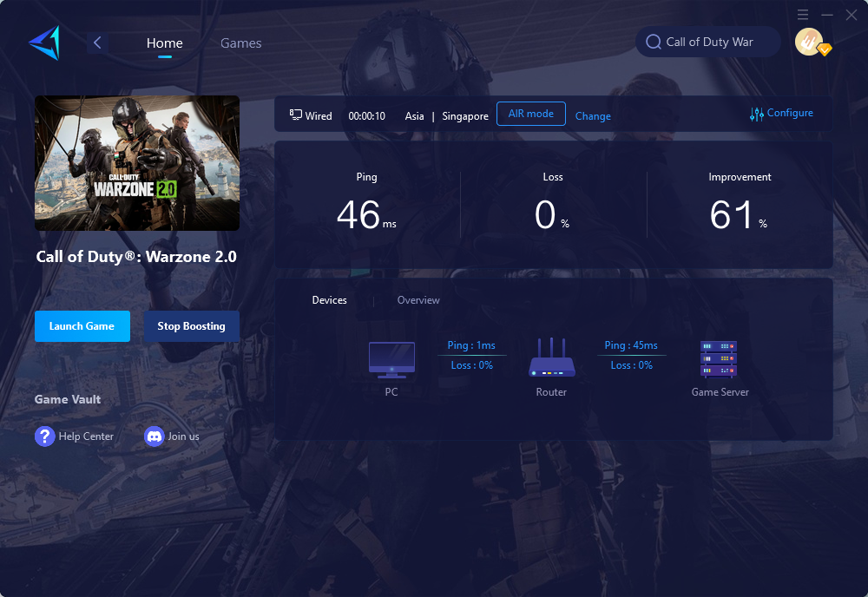
Task: Click the Game Server label
Action: [720, 391]
